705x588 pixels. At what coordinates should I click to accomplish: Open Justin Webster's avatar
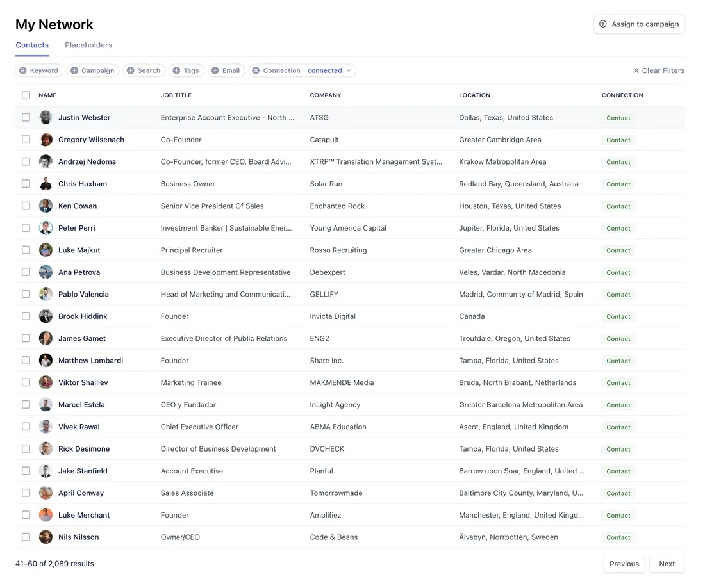tap(46, 117)
